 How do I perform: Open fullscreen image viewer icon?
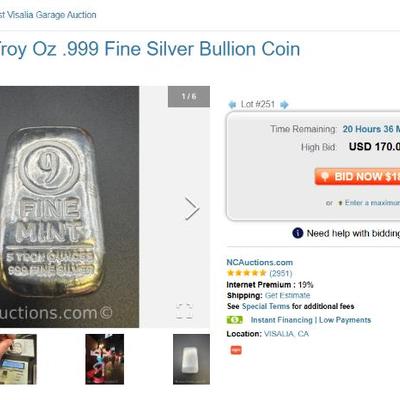[x=184, y=311]
